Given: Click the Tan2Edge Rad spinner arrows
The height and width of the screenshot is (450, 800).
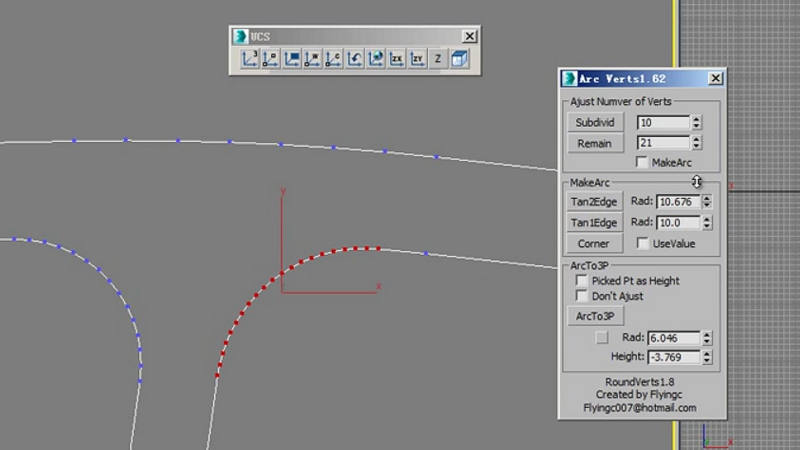Looking at the screenshot, I should coord(708,201).
